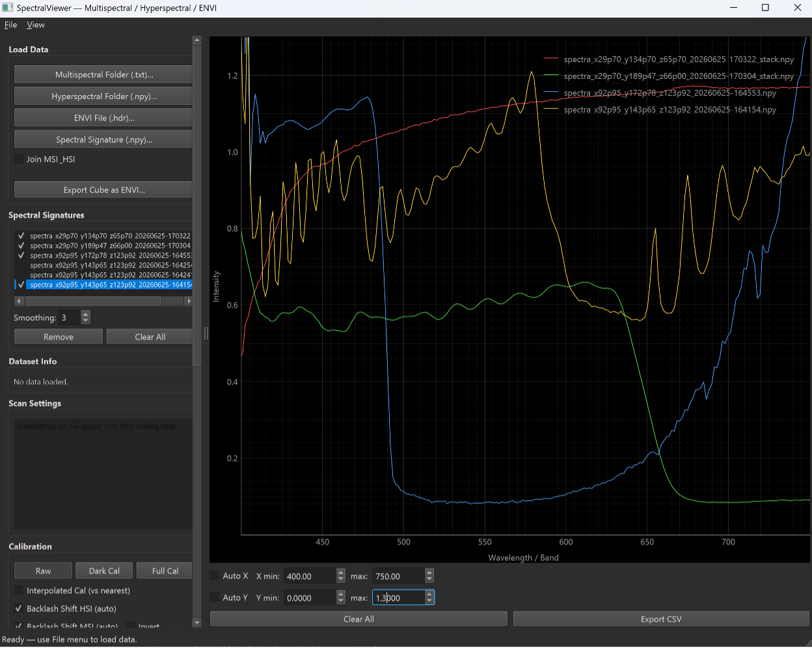
Task: Focus the Y min field showing 0.0000
Action: [310, 598]
